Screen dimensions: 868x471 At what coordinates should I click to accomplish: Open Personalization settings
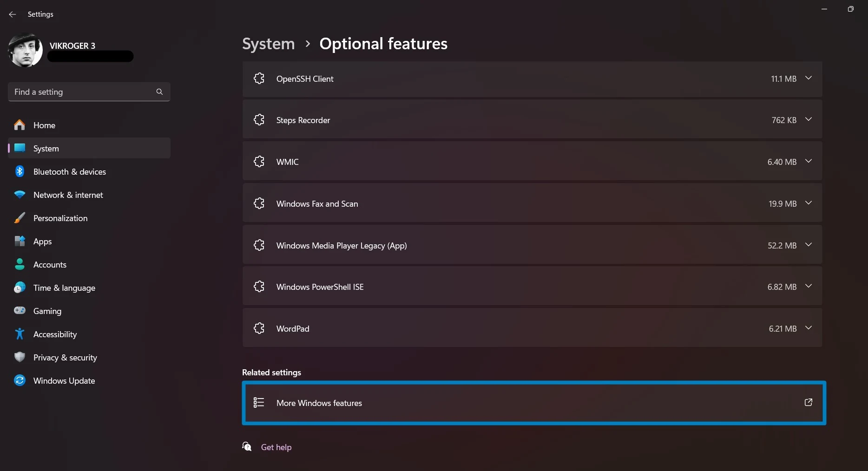tap(89, 218)
